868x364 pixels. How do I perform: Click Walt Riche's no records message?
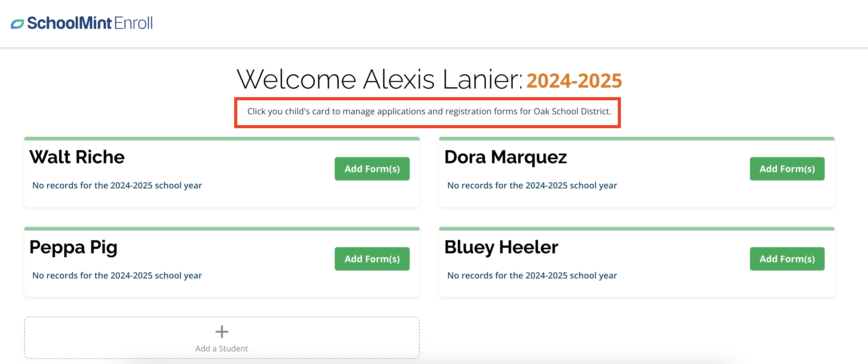pos(117,185)
